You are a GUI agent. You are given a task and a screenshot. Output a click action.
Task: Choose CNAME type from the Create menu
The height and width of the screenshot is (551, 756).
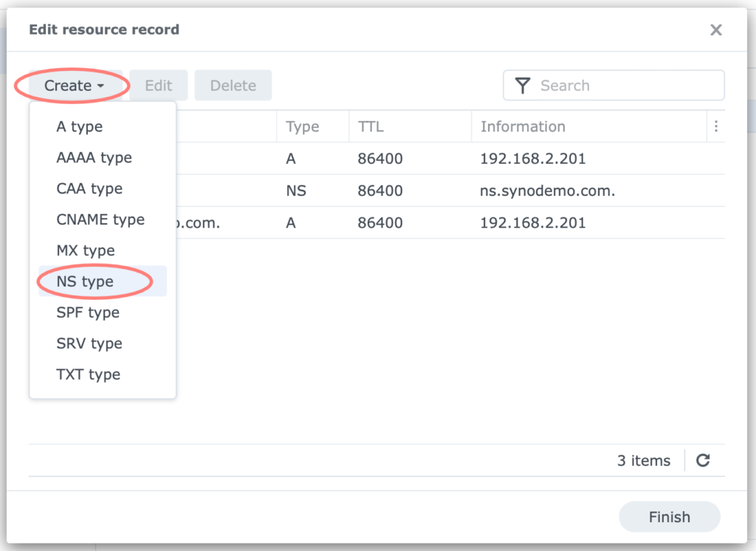(100, 219)
